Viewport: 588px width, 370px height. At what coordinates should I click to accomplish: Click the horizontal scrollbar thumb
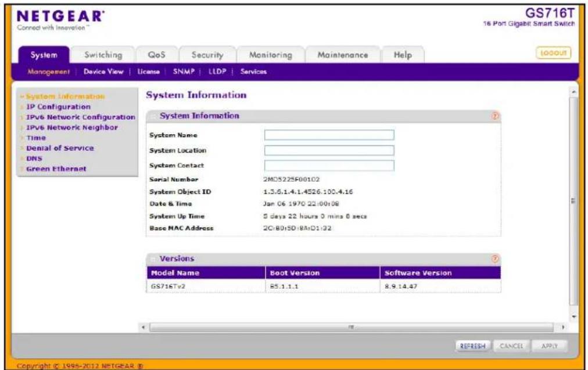click(x=352, y=327)
